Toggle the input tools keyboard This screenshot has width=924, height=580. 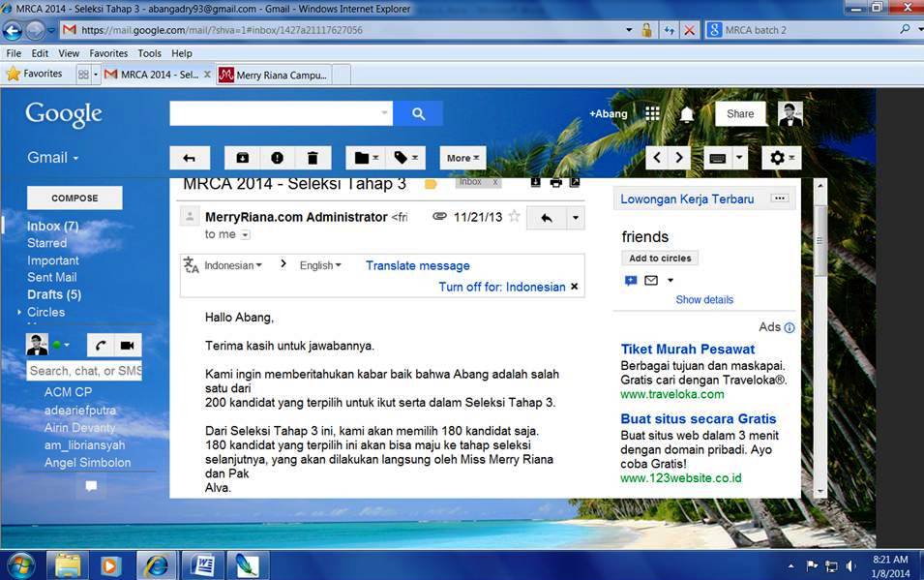point(717,158)
